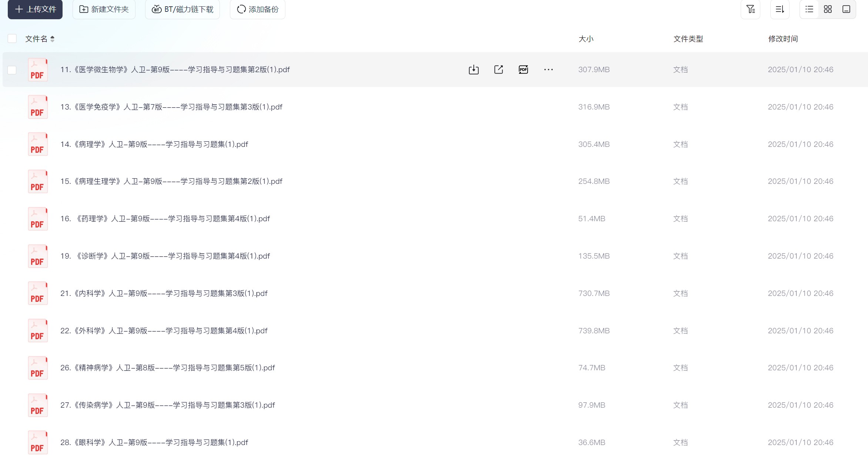Click PDF icon of 16.《药理学》 file
This screenshot has width=868, height=455.
click(38, 219)
